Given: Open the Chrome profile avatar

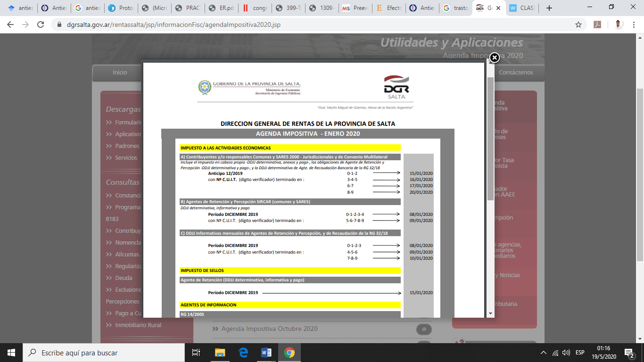Looking at the screenshot, I should pyautogui.click(x=619, y=25).
